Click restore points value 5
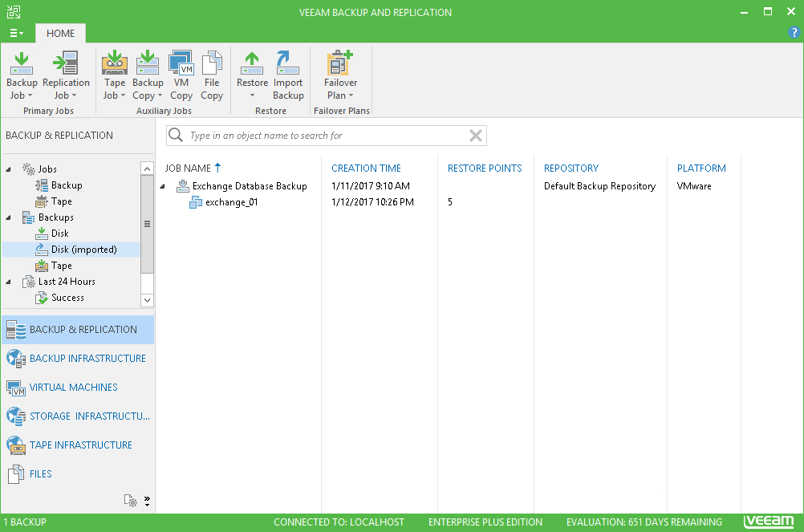 tap(449, 202)
